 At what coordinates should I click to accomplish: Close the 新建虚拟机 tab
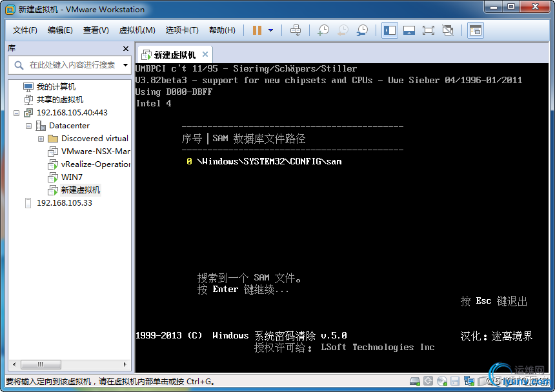(x=205, y=54)
